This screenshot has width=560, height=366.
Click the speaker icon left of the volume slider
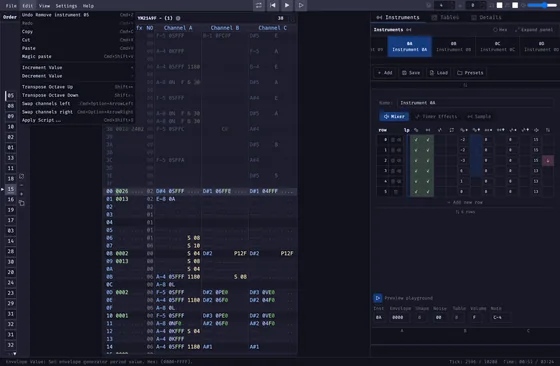pos(524,5)
